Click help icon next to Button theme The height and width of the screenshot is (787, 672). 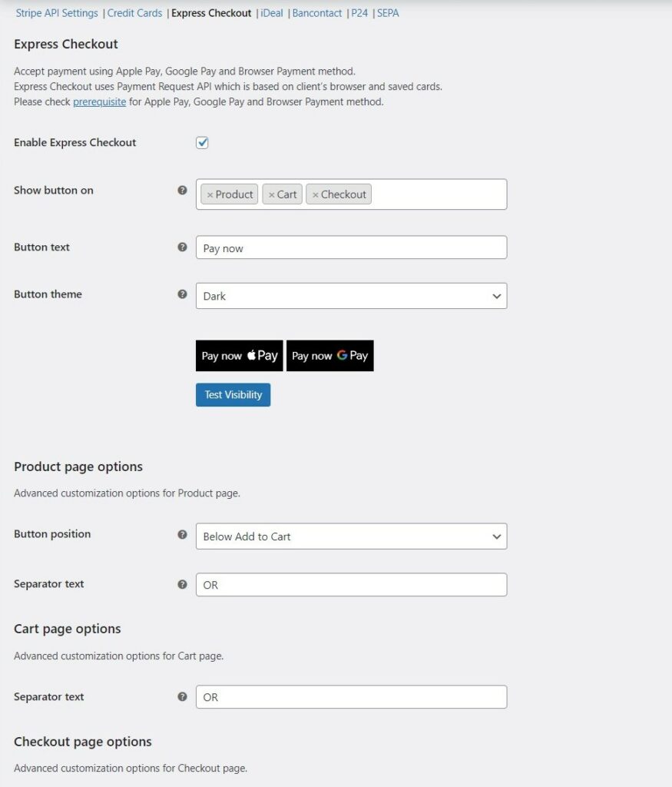point(182,294)
